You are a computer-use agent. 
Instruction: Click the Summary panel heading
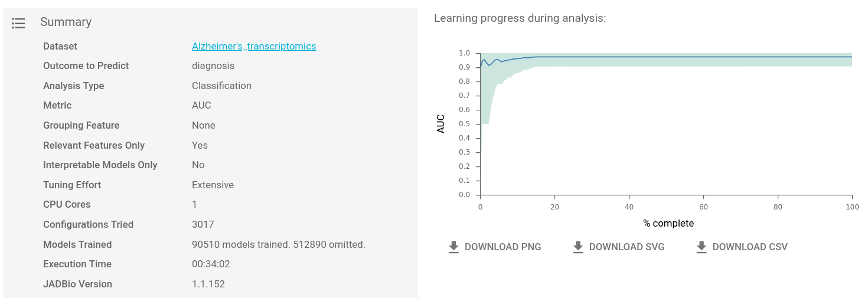coord(66,22)
